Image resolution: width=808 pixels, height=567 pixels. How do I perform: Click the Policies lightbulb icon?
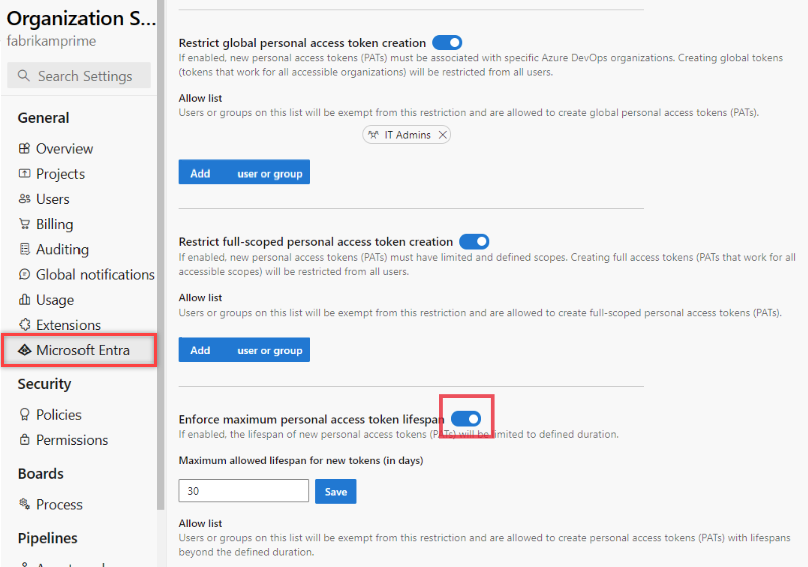24,414
